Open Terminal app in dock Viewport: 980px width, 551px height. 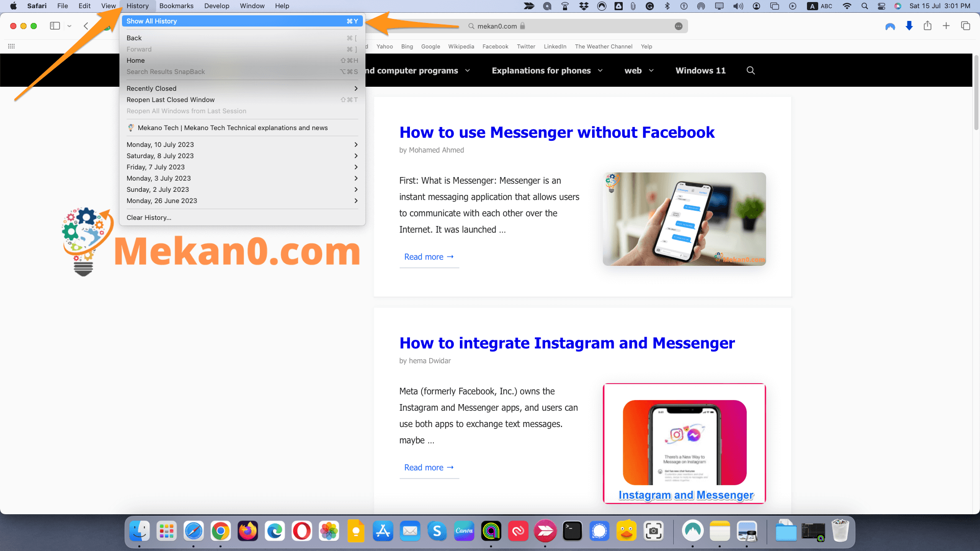572,532
